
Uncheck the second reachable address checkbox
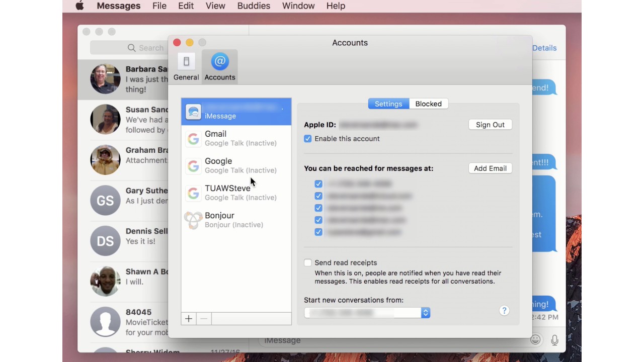coord(318,196)
